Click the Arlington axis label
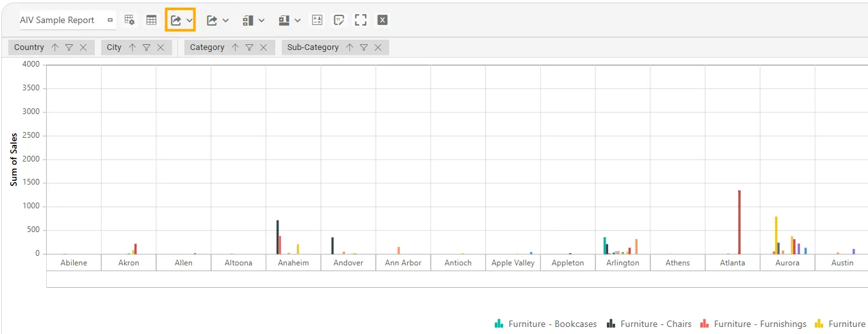Image resolution: width=868 pixels, height=334 pixels. pos(623,263)
